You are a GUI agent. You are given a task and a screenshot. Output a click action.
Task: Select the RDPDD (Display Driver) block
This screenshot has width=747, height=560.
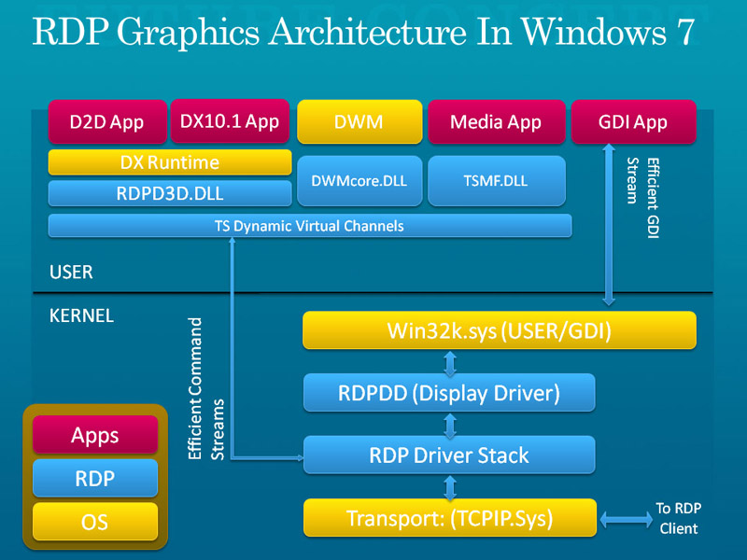(449, 393)
